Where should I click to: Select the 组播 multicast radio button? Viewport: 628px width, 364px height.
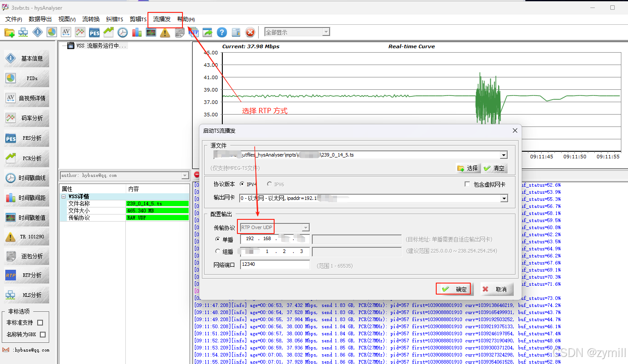point(217,251)
